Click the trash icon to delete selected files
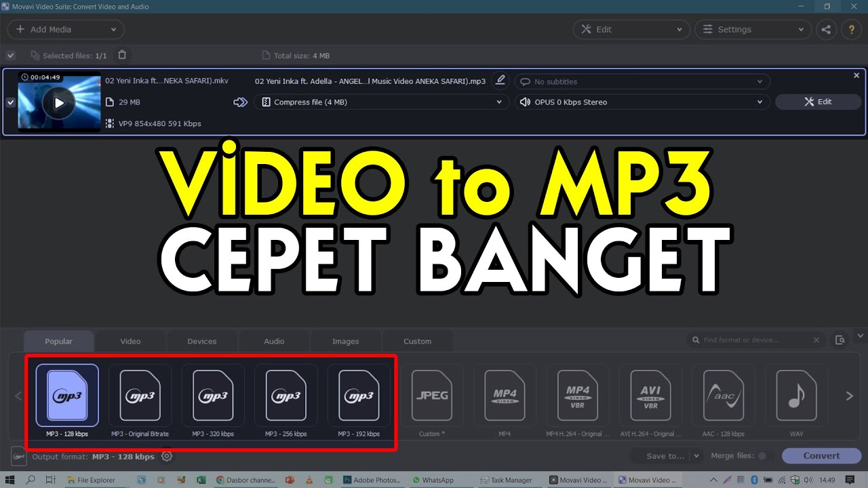The height and width of the screenshot is (488, 868). click(122, 55)
